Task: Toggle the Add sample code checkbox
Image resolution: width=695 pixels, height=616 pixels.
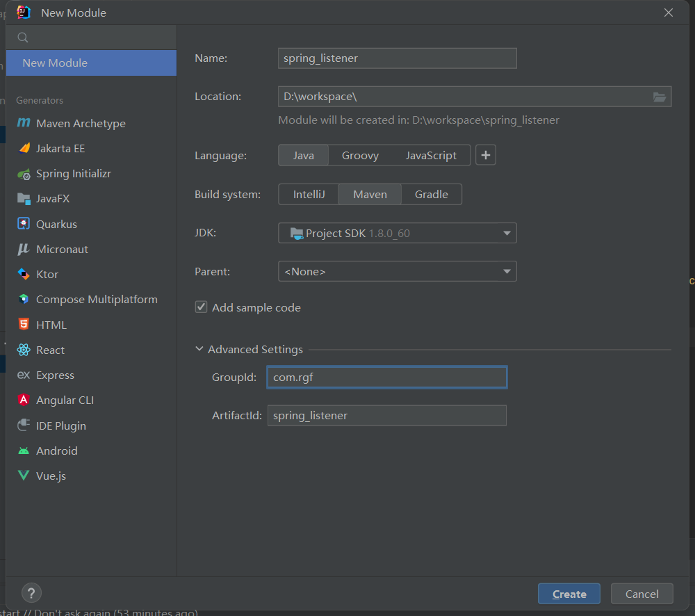Action: [202, 307]
